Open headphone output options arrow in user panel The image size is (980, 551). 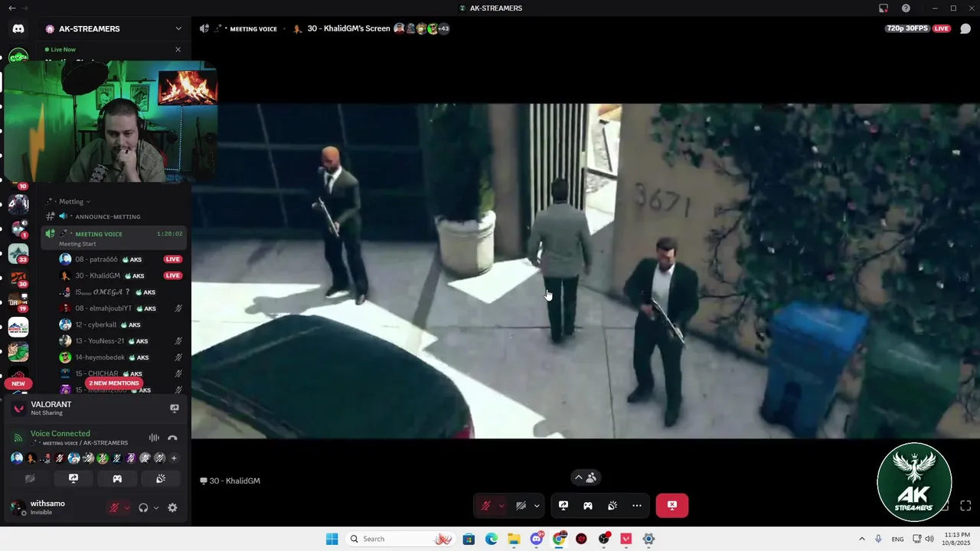[155, 507]
